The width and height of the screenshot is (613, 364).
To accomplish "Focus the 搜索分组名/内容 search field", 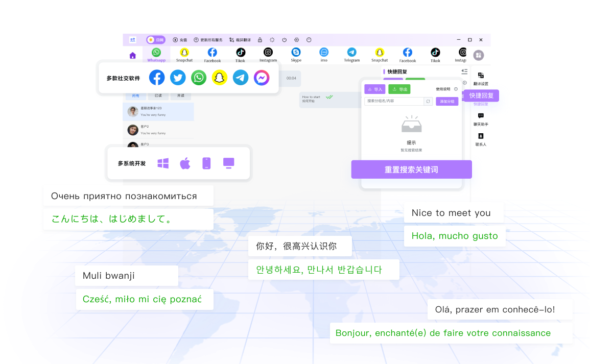I will 394,101.
